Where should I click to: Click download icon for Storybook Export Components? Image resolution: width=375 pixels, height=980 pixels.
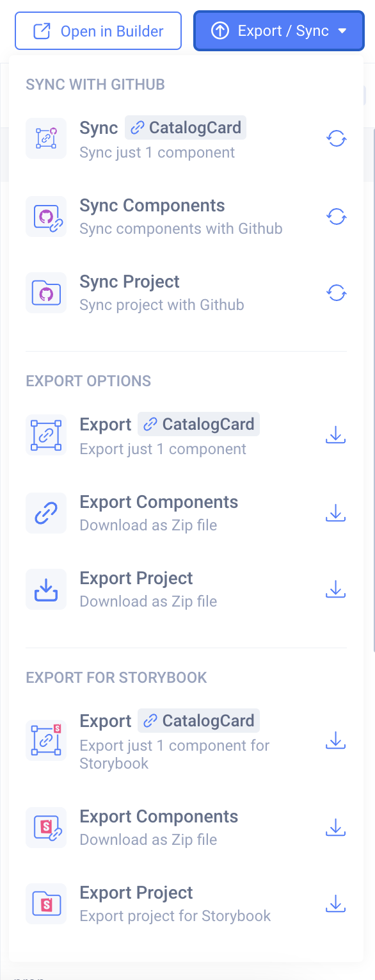point(336,828)
